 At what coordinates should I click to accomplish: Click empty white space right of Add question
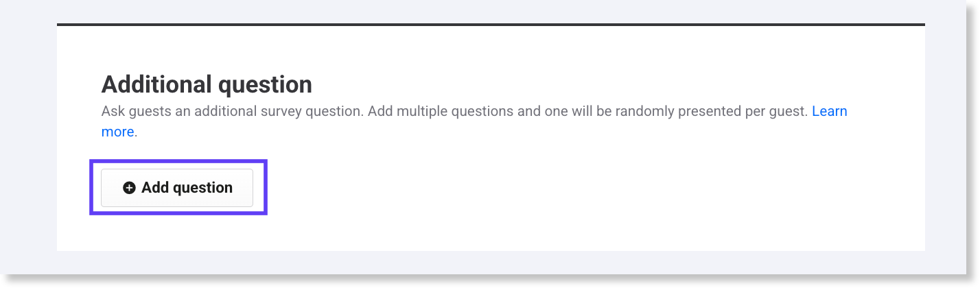549,188
